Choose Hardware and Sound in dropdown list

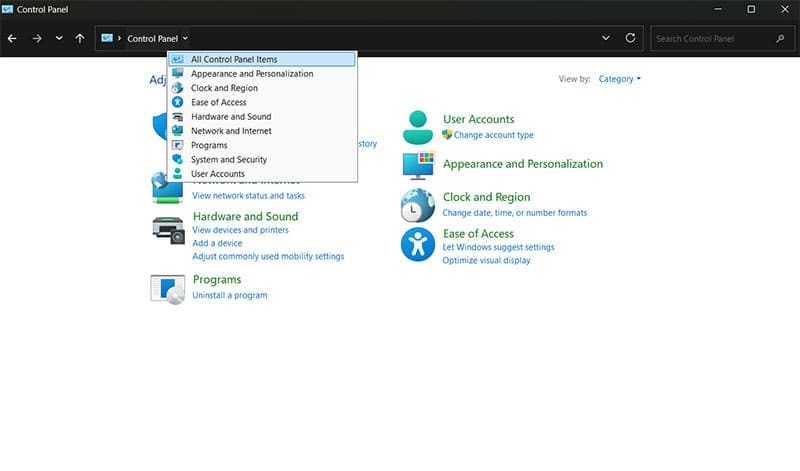[262, 116]
